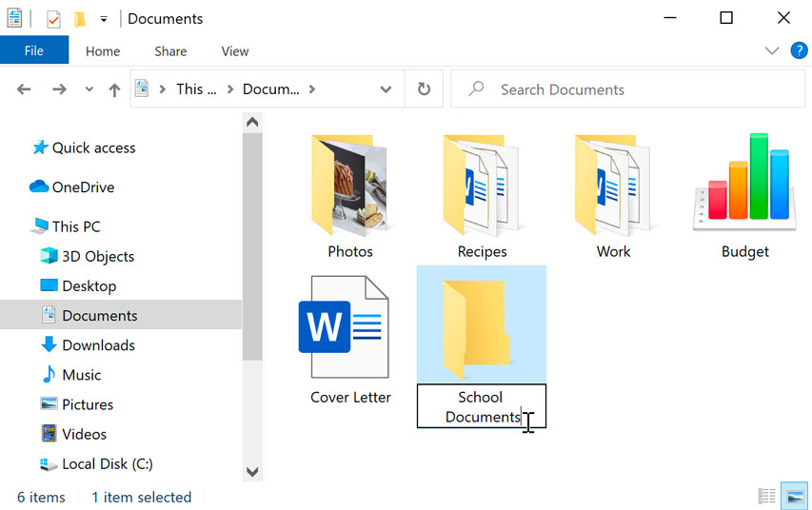Go up one folder level
The height and width of the screenshot is (510, 812).
pyautogui.click(x=114, y=89)
